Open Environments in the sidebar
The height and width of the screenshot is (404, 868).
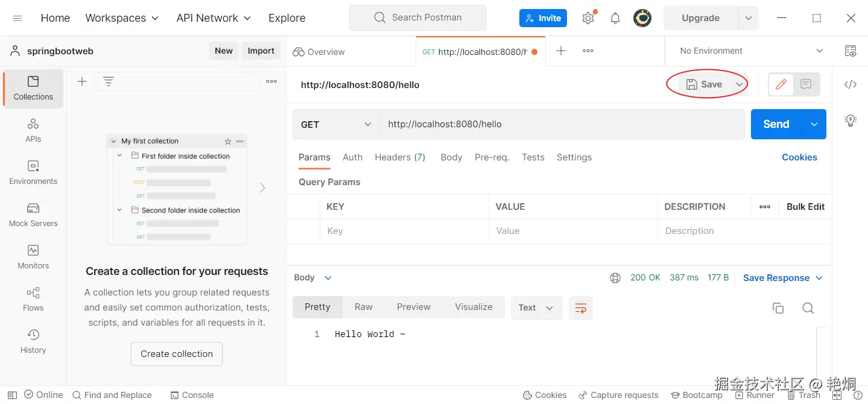pos(33,172)
